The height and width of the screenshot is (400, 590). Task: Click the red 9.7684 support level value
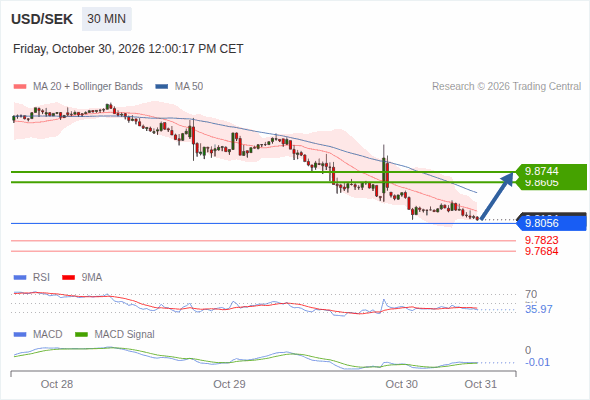tap(541, 251)
